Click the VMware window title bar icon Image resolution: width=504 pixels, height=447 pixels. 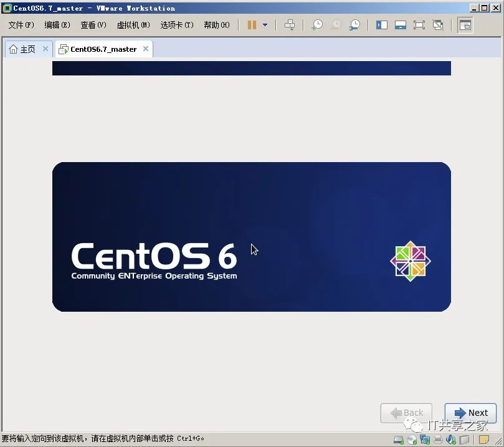click(7, 8)
